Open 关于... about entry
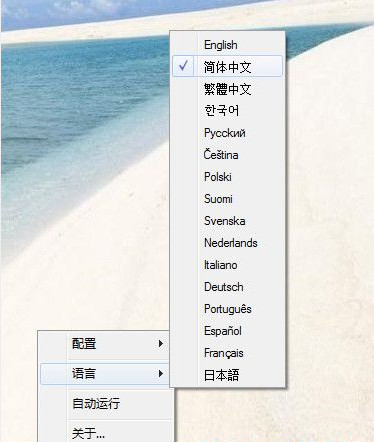Screen dimensions: 374x442 [x=105, y=433]
